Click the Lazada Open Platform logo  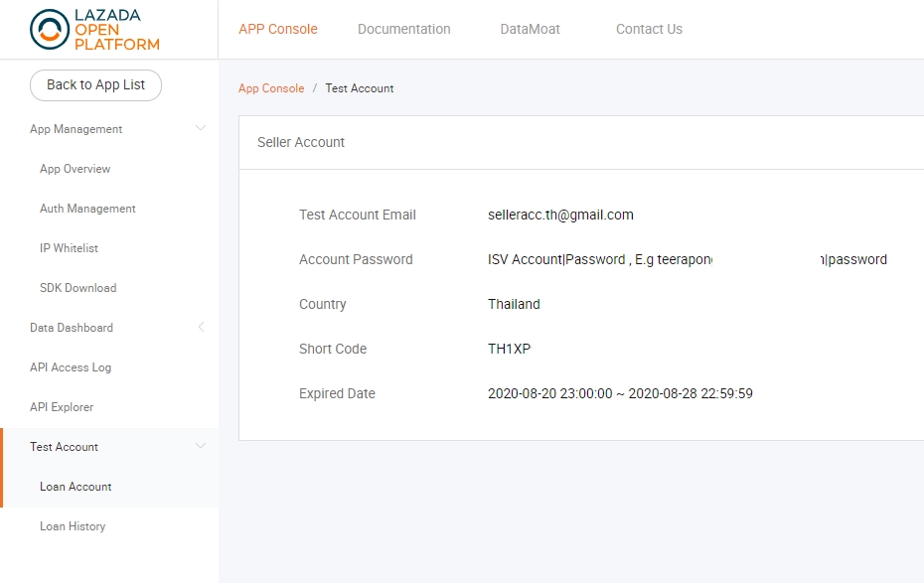coord(94,30)
